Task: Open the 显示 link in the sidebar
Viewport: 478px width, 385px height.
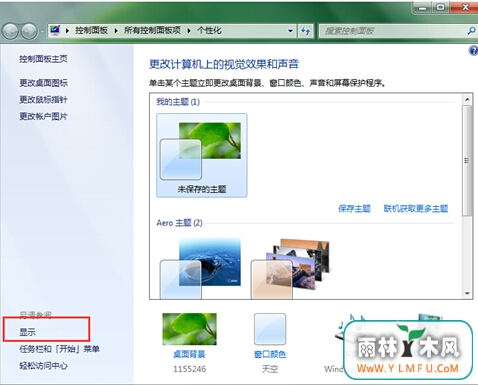Action: point(27,332)
